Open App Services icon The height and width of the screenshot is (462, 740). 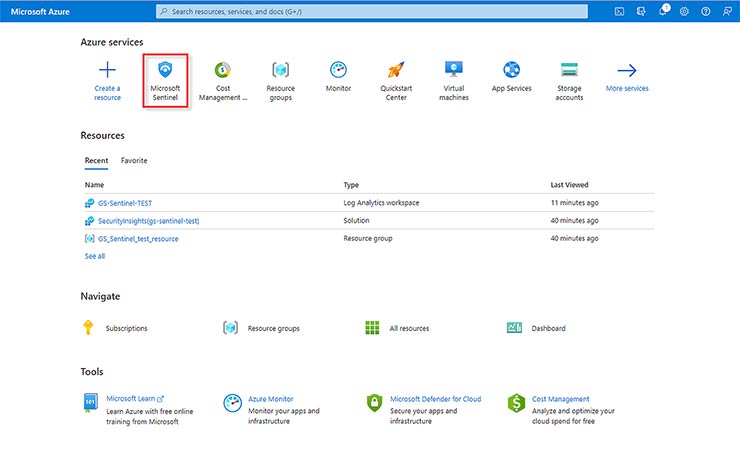point(511,71)
